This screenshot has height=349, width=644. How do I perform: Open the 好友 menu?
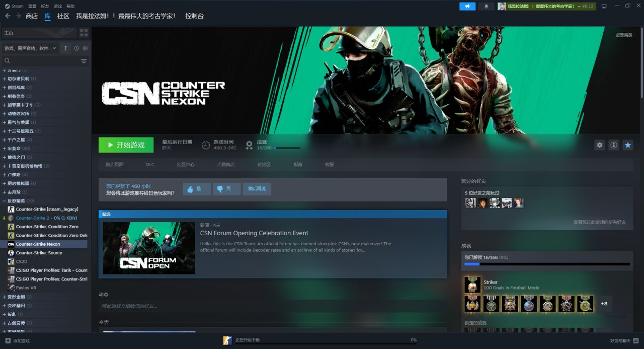click(x=45, y=6)
